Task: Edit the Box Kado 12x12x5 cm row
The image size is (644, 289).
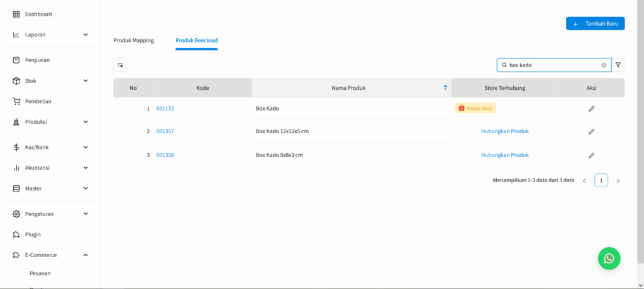Action: point(591,132)
